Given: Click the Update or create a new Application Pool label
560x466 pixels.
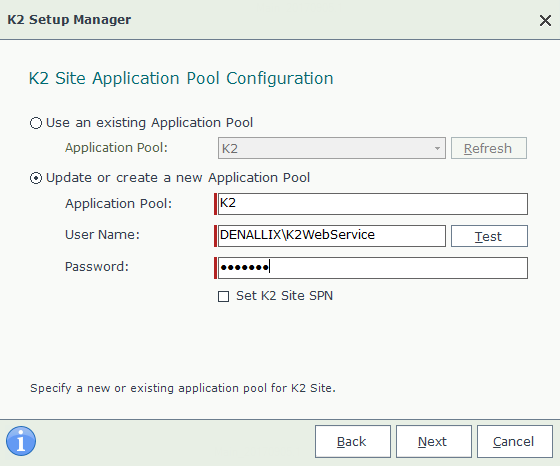Looking at the screenshot, I should click(x=178, y=178).
